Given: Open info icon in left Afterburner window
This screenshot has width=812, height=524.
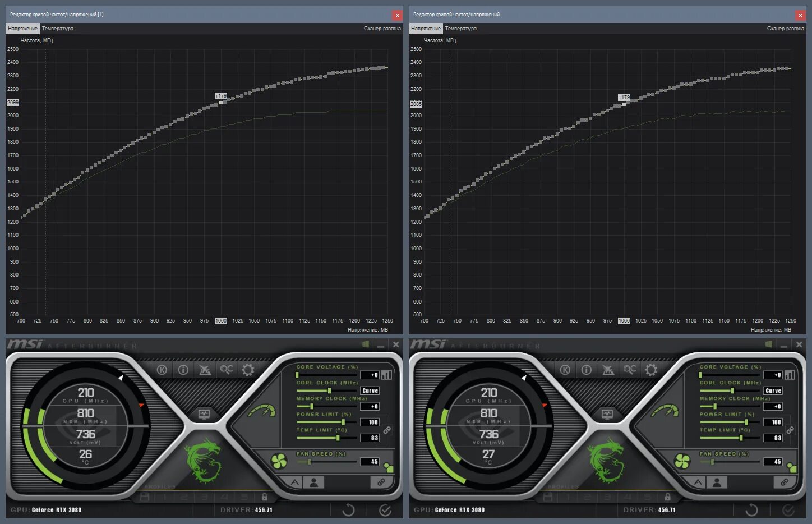Looking at the screenshot, I should 183,370.
